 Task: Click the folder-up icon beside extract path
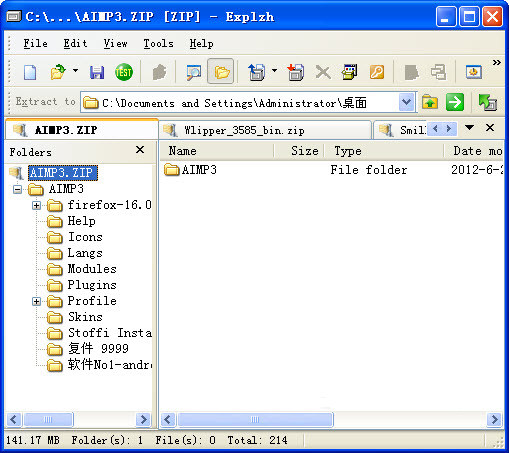point(430,102)
